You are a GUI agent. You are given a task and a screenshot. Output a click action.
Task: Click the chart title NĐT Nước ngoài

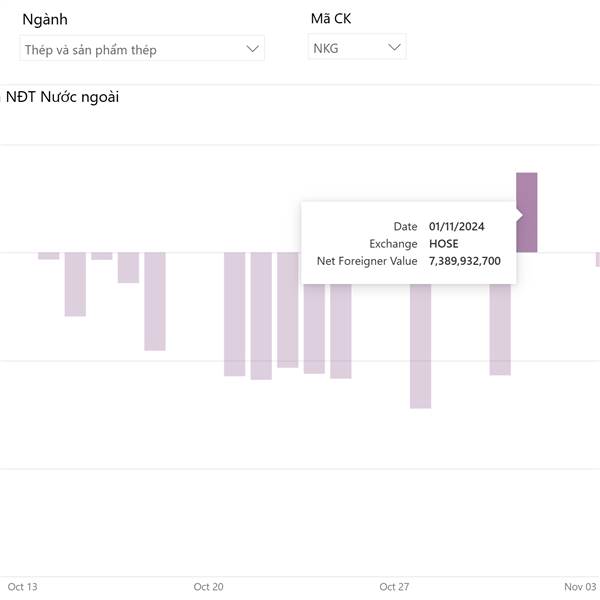tap(62, 98)
